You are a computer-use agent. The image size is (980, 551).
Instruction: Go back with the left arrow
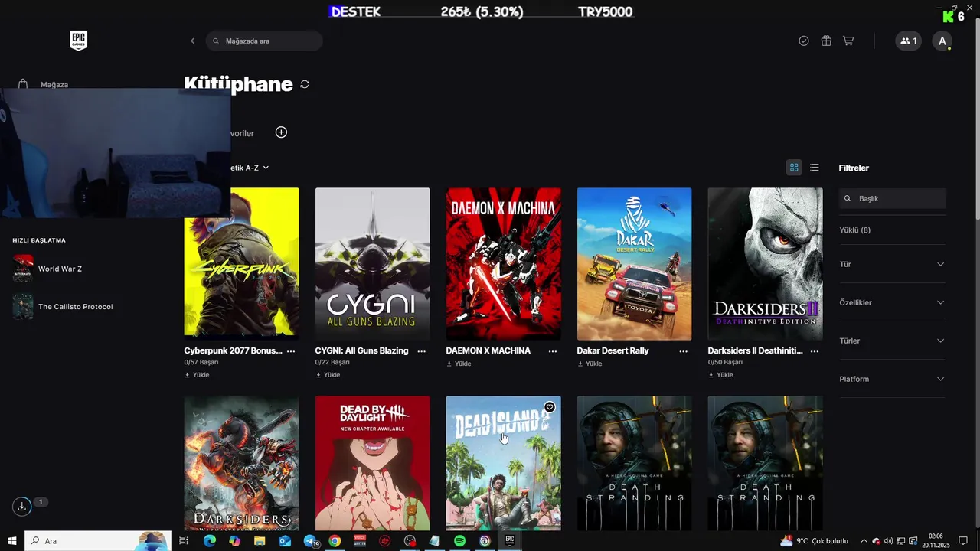click(192, 41)
